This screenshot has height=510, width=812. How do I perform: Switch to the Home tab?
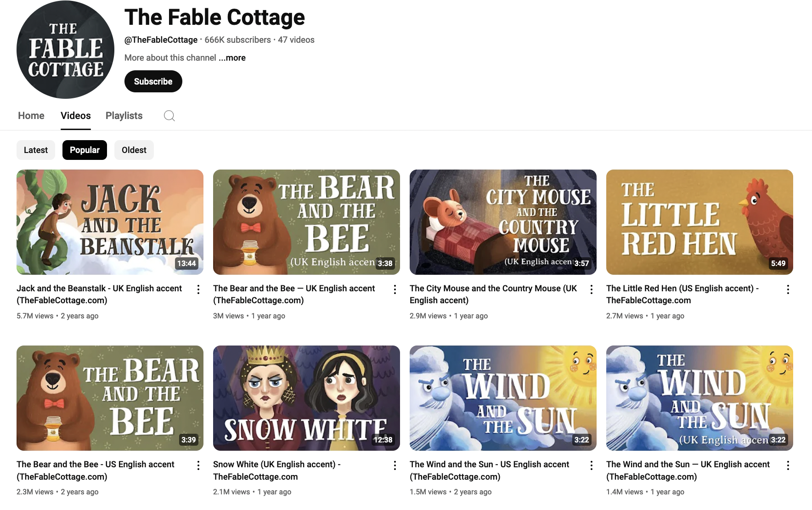pos(31,116)
